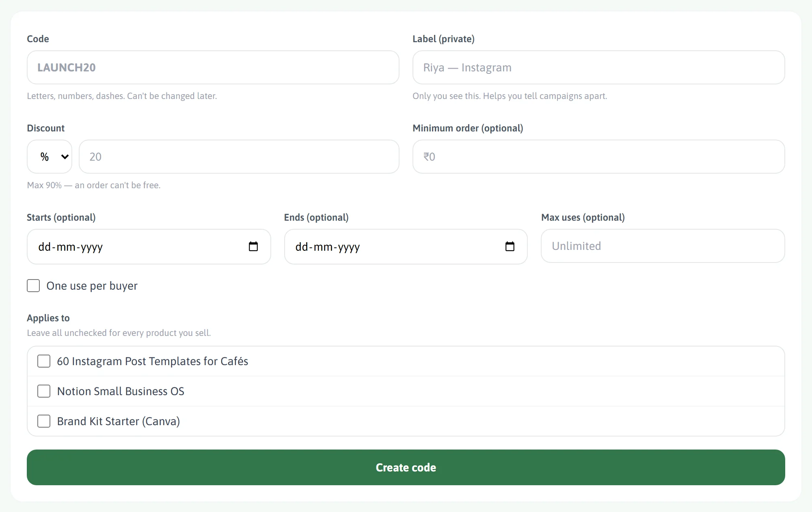Click the Ends date field

click(406, 247)
